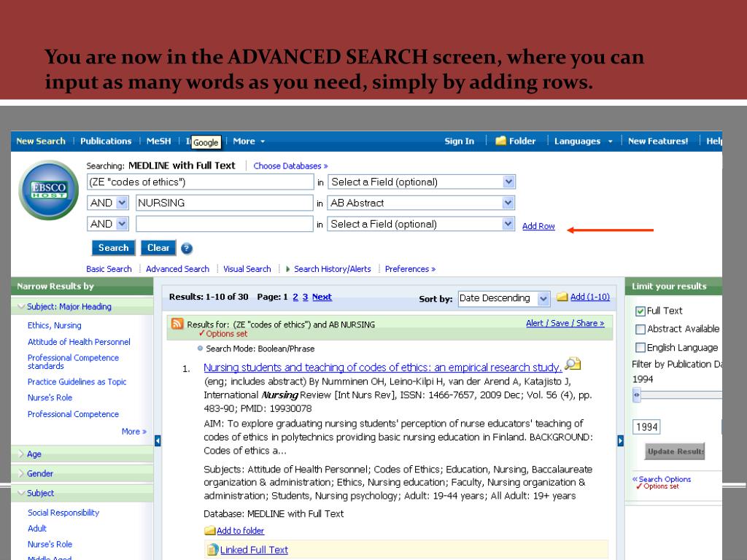Click Update Results button
The height and width of the screenshot is (560, 747).
coord(675,451)
